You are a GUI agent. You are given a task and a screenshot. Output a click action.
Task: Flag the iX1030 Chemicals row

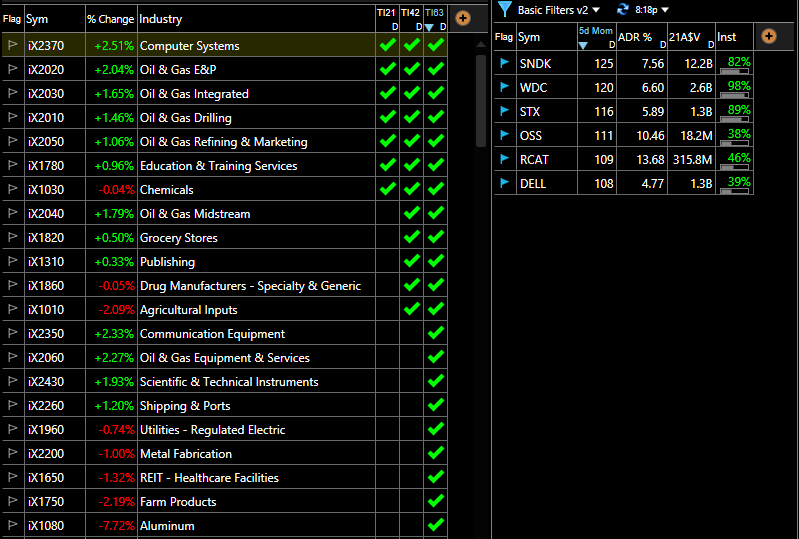point(13,188)
